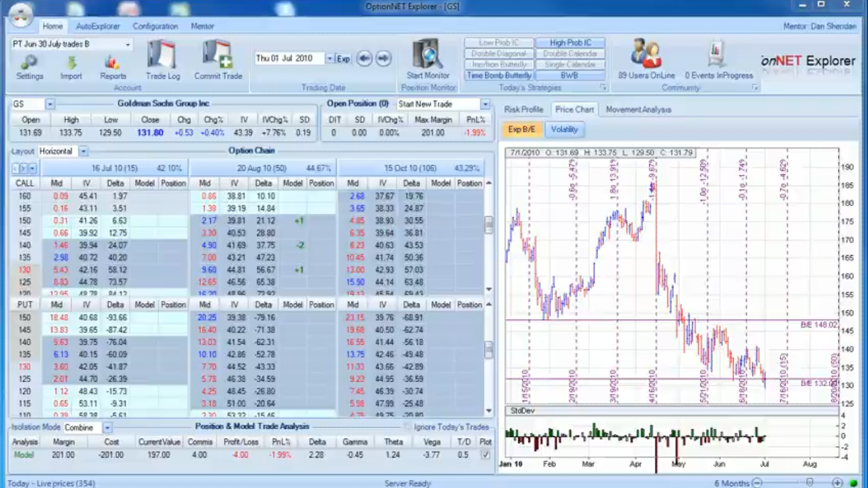
Task: Select Single Calendar strategy
Action: pos(570,64)
